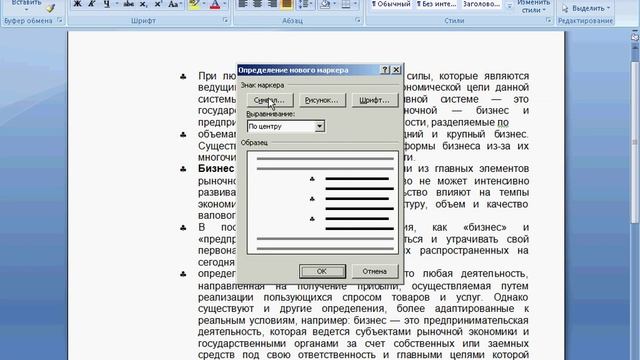
Task: Open borders dropdown arrow
Action: tap(355, 4)
